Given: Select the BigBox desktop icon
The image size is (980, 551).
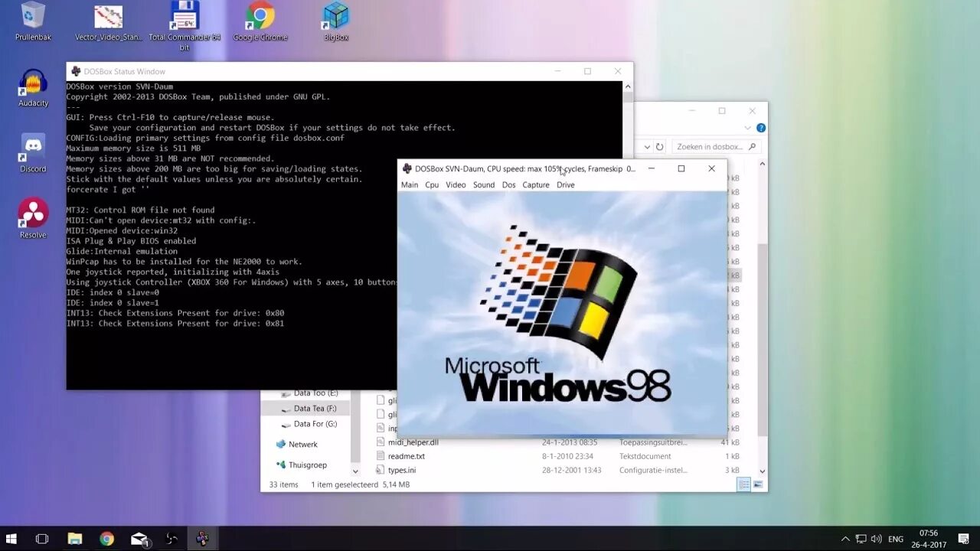Looking at the screenshot, I should (x=335, y=21).
